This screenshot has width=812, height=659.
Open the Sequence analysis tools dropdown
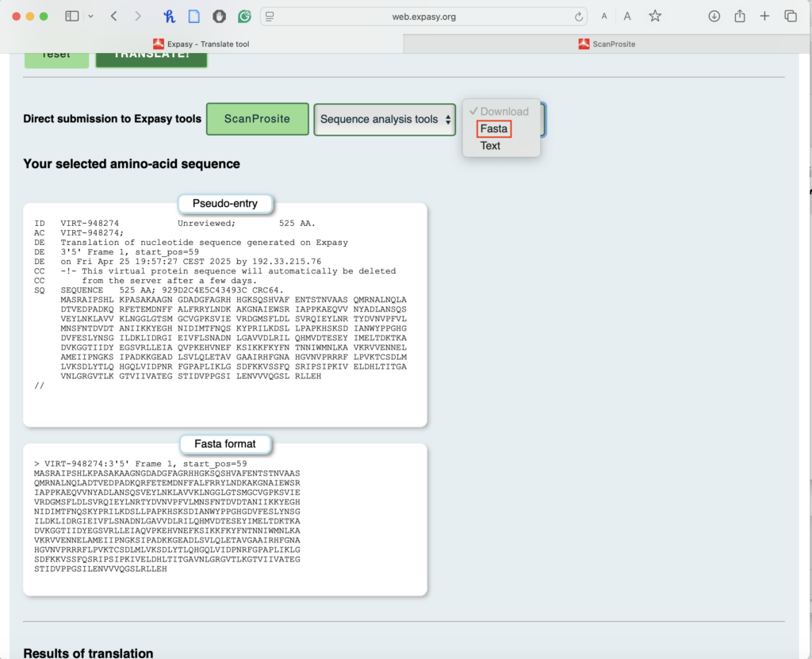[x=385, y=120]
